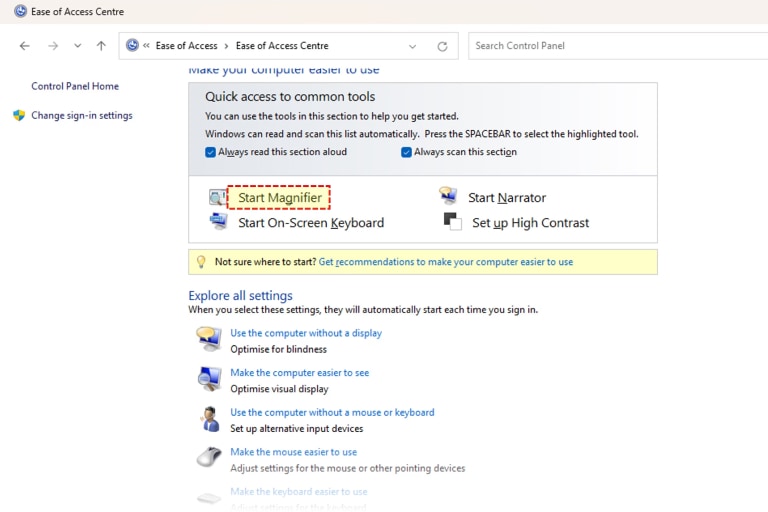Screen dimensions: 768x512
Task: Click the icon for using computer without display
Action: pos(209,339)
